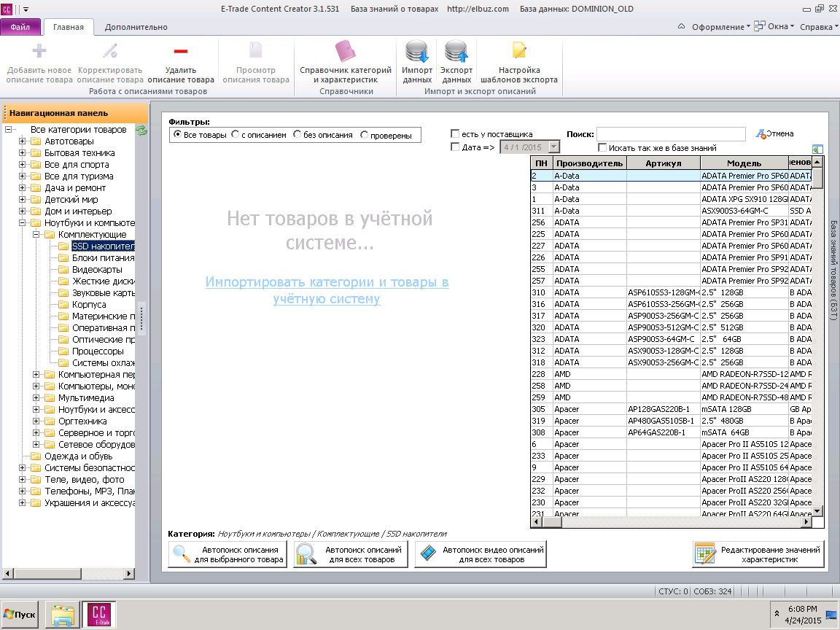The height and width of the screenshot is (630, 840).
Task: Select the с описанием filter radio button
Action: click(236, 134)
